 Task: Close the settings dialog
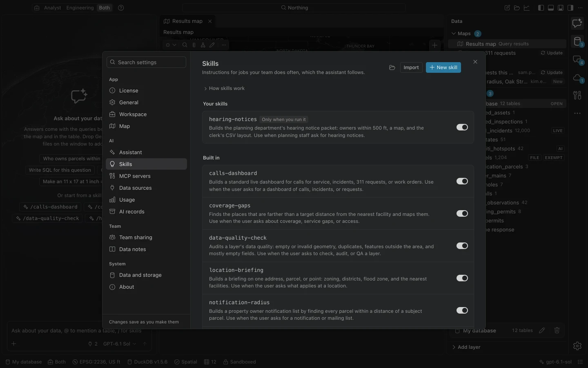coord(475,62)
